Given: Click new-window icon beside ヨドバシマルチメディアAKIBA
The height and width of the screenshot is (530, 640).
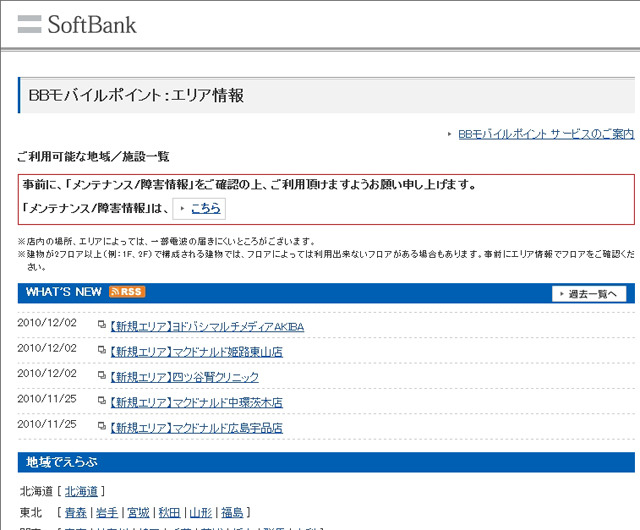Looking at the screenshot, I should pos(101,325).
